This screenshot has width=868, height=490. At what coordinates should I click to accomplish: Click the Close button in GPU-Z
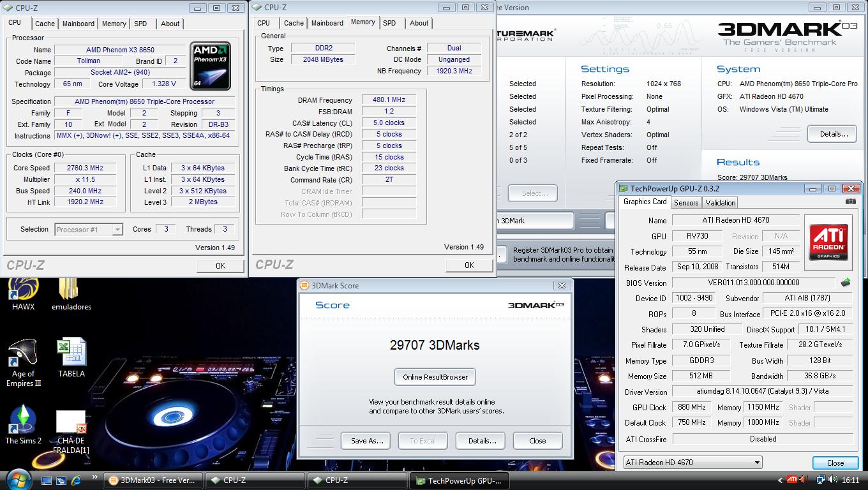coord(835,463)
